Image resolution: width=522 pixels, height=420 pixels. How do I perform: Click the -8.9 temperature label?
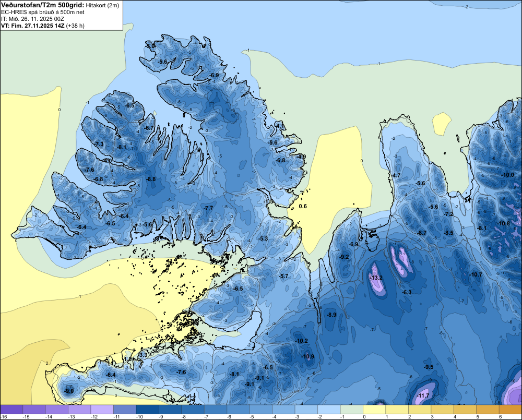pyautogui.click(x=331, y=315)
